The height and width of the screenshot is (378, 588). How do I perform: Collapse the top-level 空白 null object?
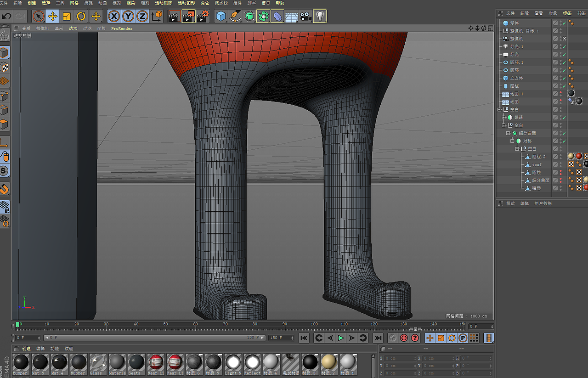(x=499, y=110)
